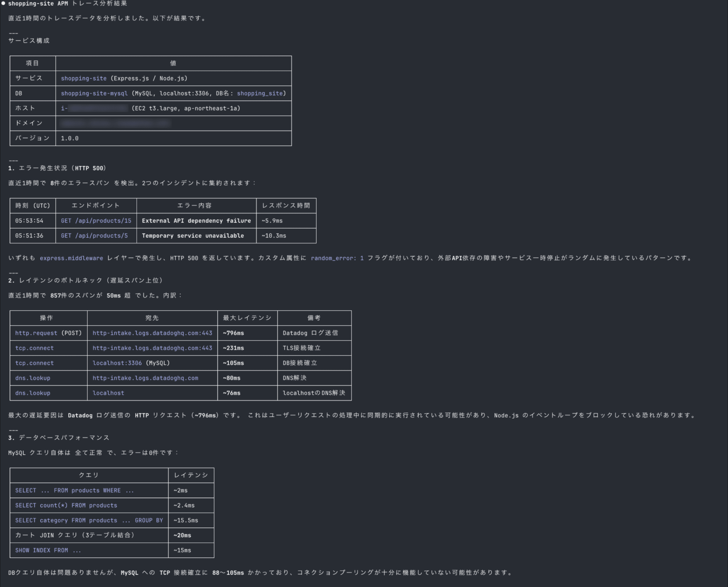Click the blurred domain value cell
The width and height of the screenshot is (728, 587).
[x=115, y=123]
